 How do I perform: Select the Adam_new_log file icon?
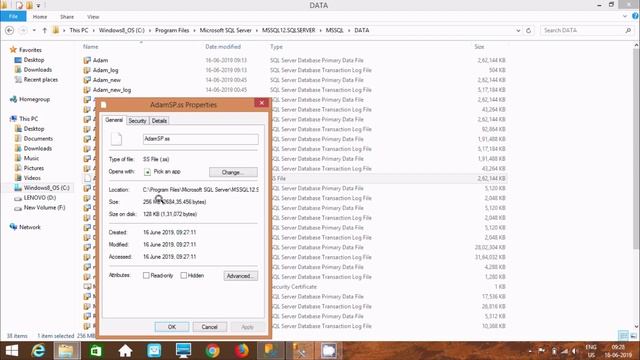[x=87, y=90]
